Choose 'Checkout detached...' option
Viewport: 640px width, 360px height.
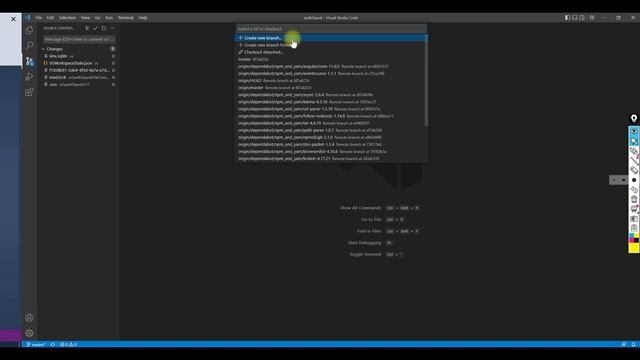pos(331,52)
